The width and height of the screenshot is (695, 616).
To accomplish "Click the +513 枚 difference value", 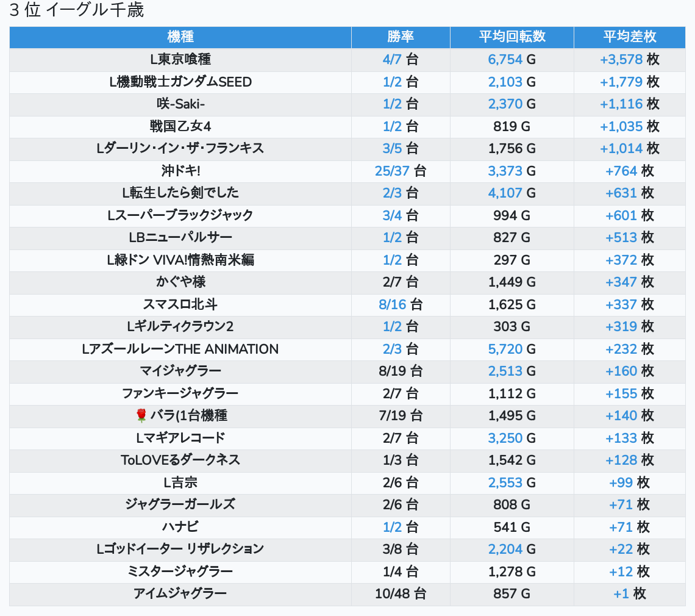I will pos(629,238).
